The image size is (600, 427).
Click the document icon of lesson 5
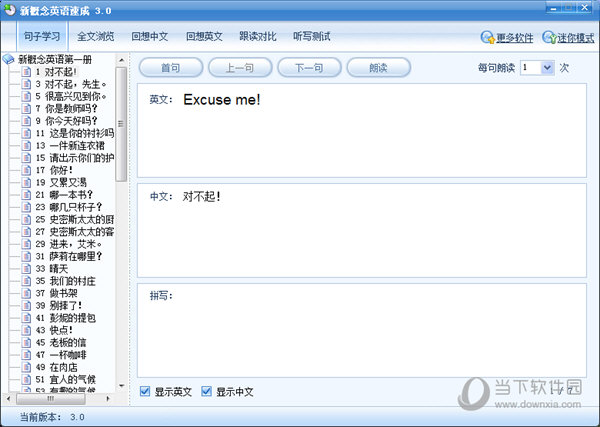26,96
